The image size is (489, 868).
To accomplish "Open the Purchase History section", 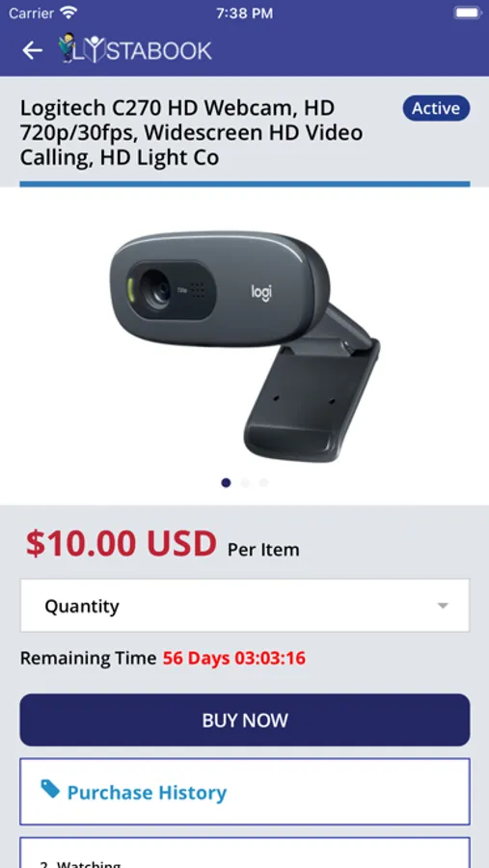I will click(x=245, y=792).
